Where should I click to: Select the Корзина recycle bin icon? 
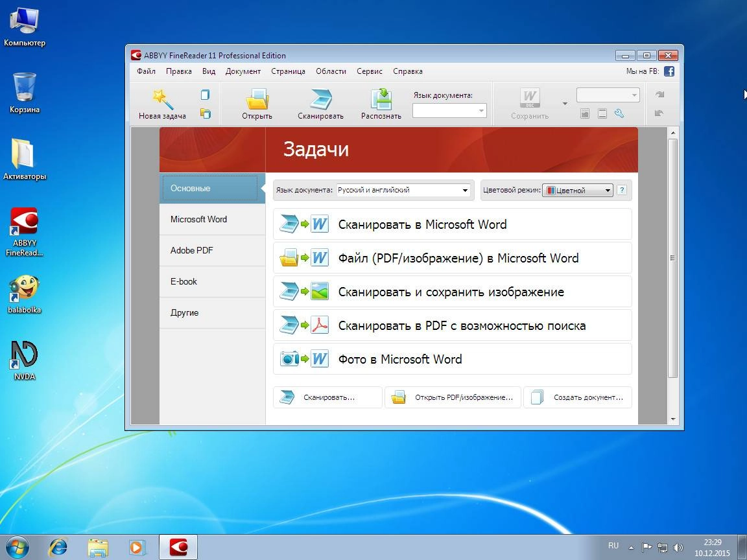(24, 93)
